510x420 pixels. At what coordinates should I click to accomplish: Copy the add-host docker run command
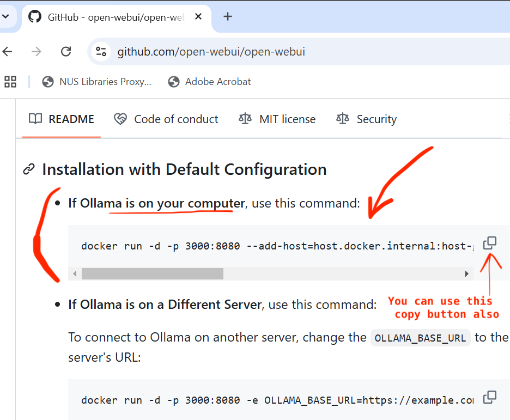490,243
